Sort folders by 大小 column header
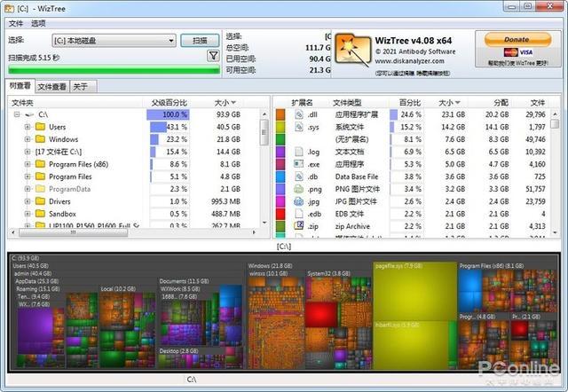This screenshot has height=392, width=568. (225, 103)
